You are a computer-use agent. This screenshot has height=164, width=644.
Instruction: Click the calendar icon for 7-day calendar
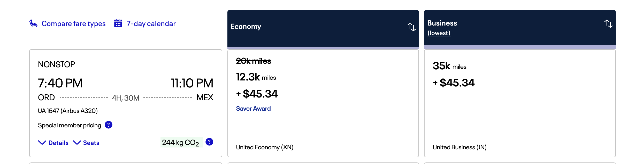click(118, 23)
